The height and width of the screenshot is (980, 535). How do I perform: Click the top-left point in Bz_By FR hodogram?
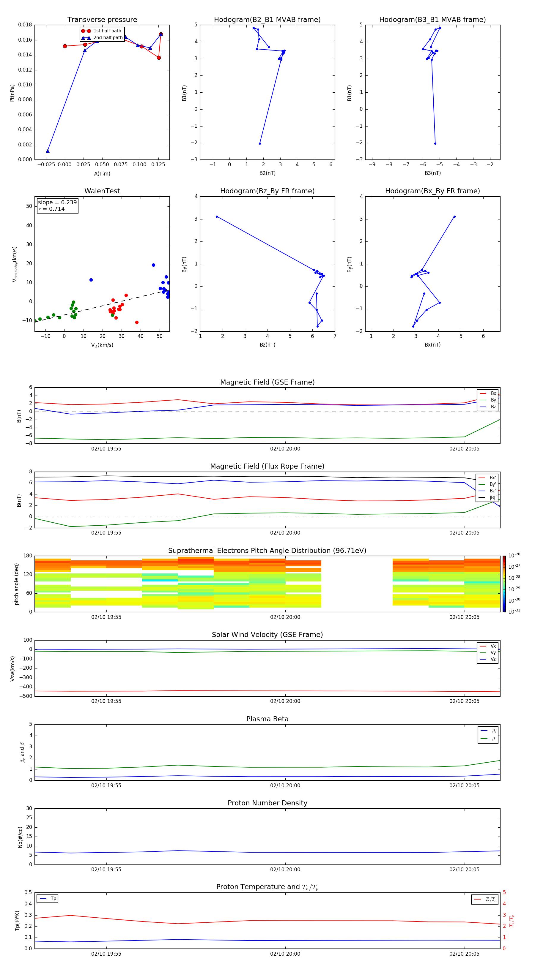(x=217, y=217)
